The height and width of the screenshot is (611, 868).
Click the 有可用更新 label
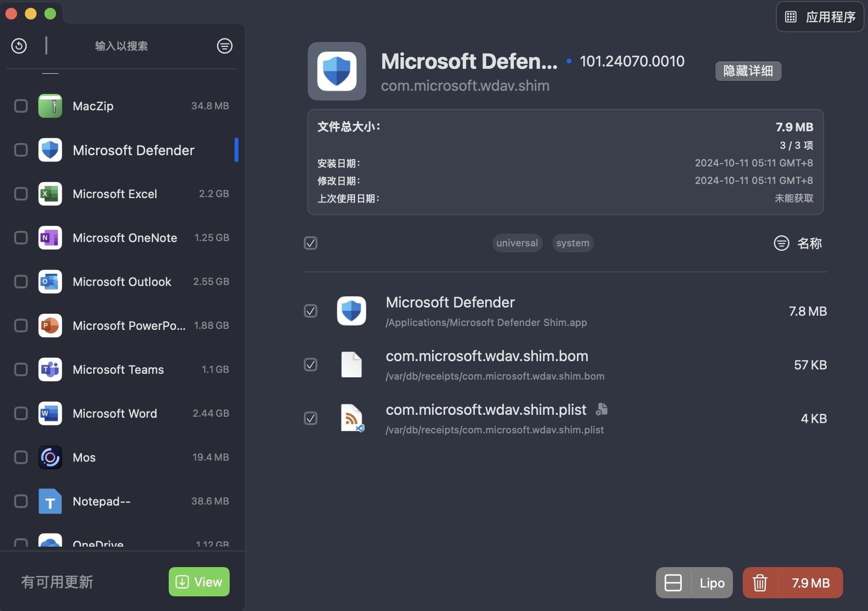pos(57,582)
